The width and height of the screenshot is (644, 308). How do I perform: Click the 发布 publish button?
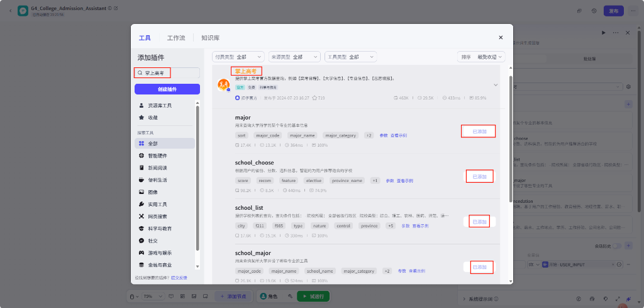(614, 11)
